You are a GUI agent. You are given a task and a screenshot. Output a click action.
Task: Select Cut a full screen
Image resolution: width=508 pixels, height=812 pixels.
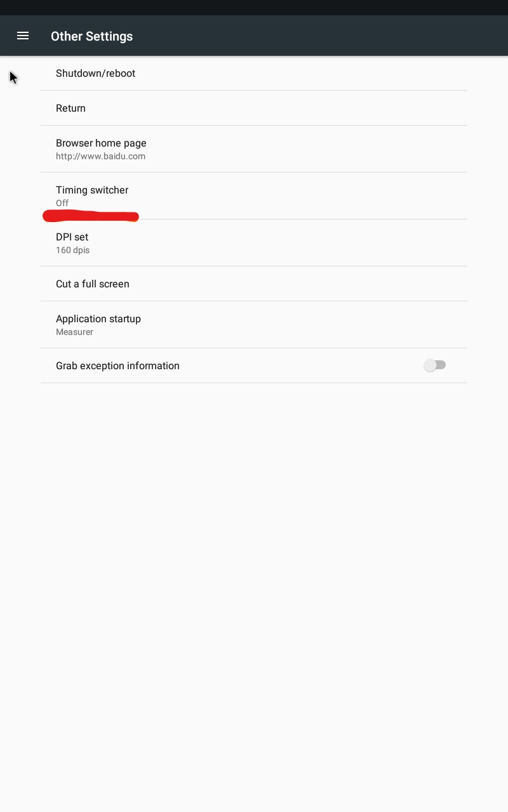click(254, 284)
